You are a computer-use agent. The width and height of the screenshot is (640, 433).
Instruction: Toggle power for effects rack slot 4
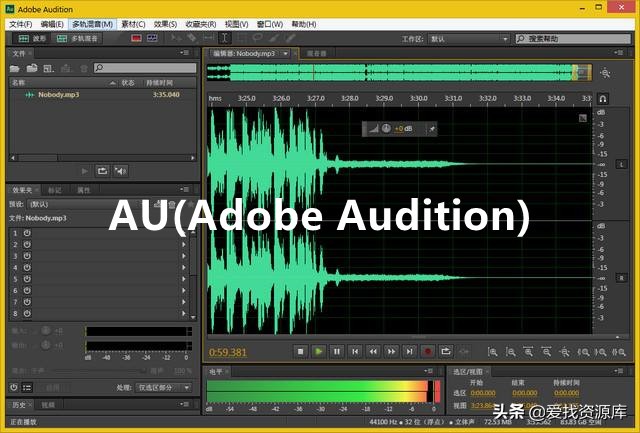27,267
